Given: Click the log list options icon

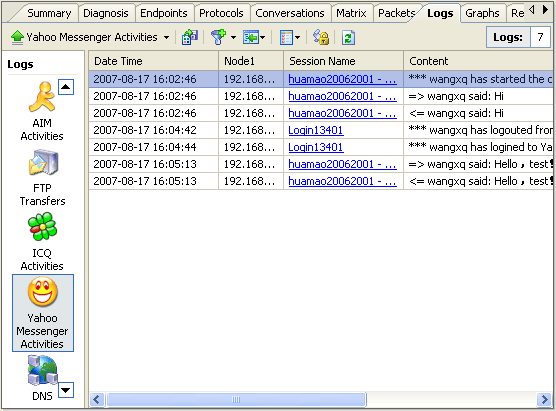Looking at the screenshot, I should click(x=286, y=37).
